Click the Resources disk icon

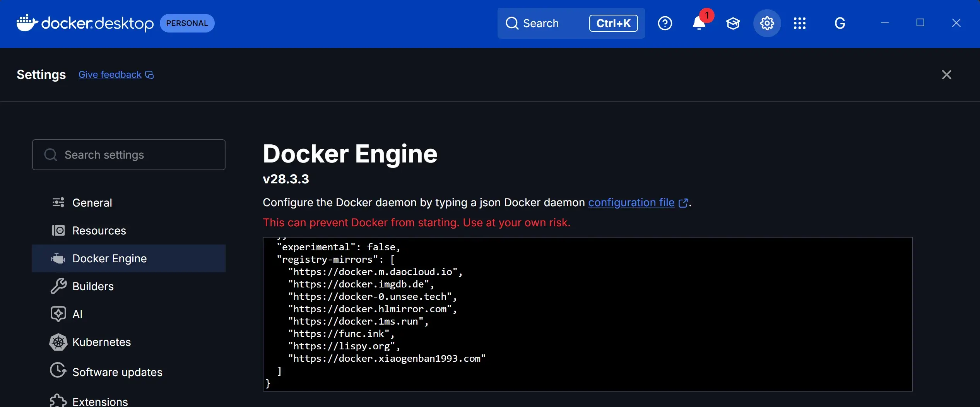58,230
